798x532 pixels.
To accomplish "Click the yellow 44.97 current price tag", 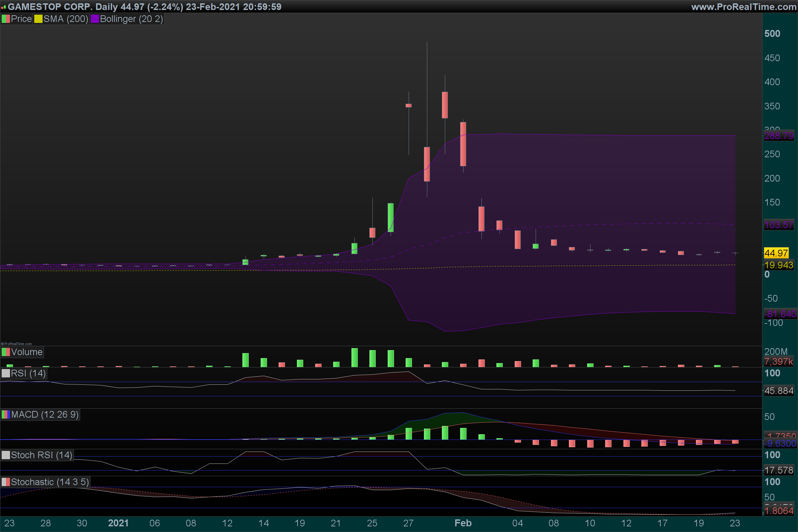I will tap(776, 253).
